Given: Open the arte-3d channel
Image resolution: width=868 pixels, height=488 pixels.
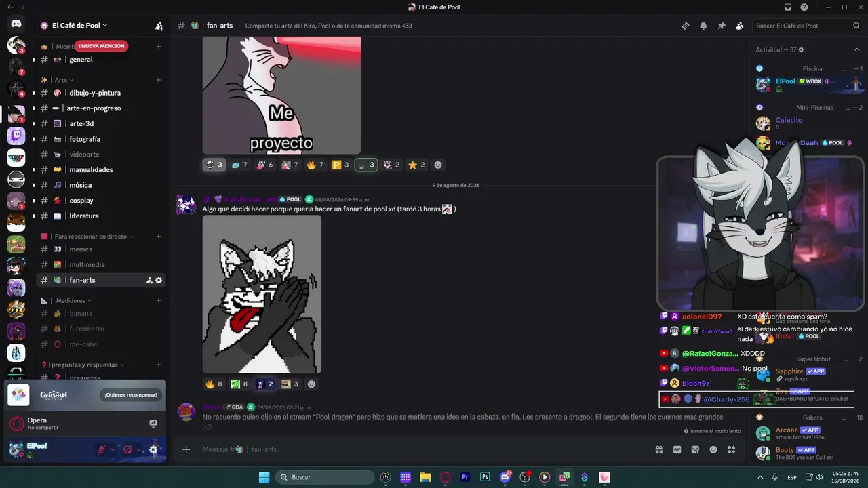Looking at the screenshot, I should [x=101, y=124].
